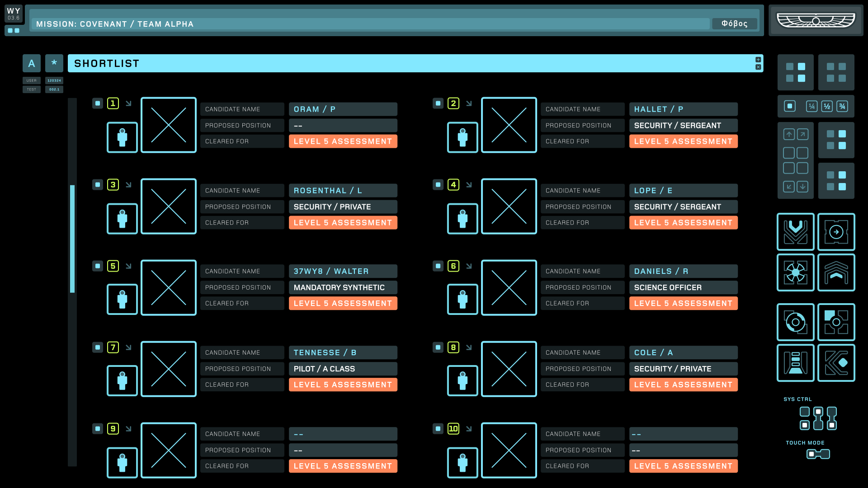Image resolution: width=868 pixels, height=488 pixels.
Task: Toggle the Touch Mode switch
Action: click(x=818, y=454)
